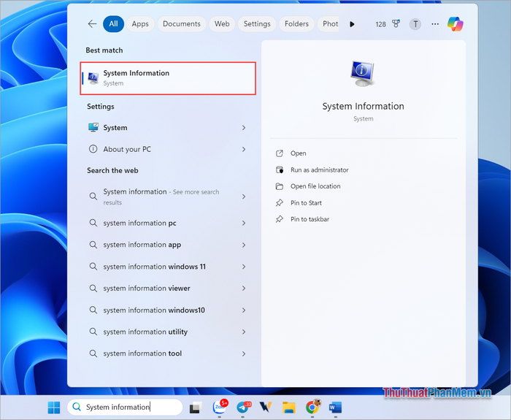Image resolution: width=511 pixels, height=420 pixels.
Task: Open the three-dot more options menu
Action: click(435, 24)
